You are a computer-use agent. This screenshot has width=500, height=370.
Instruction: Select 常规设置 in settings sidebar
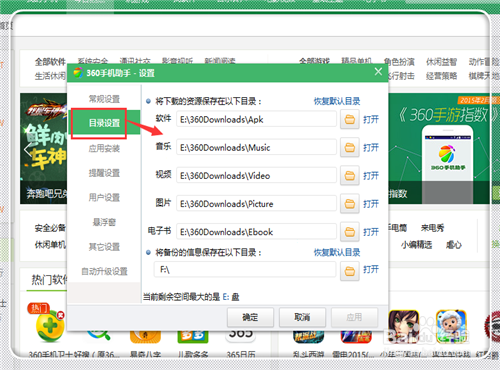[104, 99]
